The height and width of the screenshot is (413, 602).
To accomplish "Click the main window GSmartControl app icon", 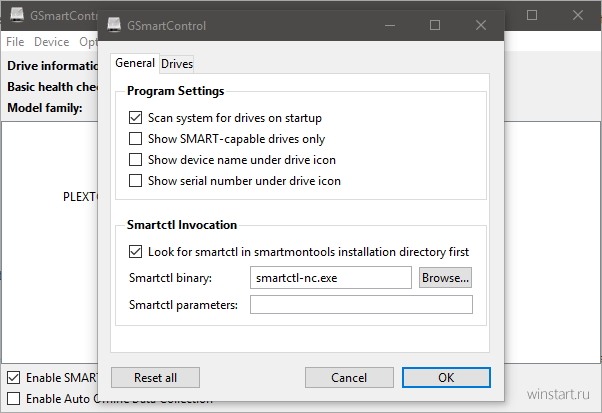I will (17, 15).
